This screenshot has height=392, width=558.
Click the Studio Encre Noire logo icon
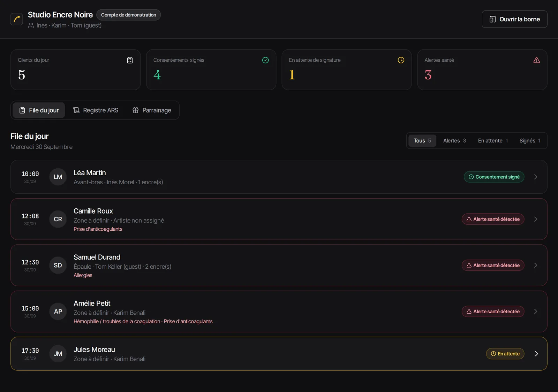point(17,19)
